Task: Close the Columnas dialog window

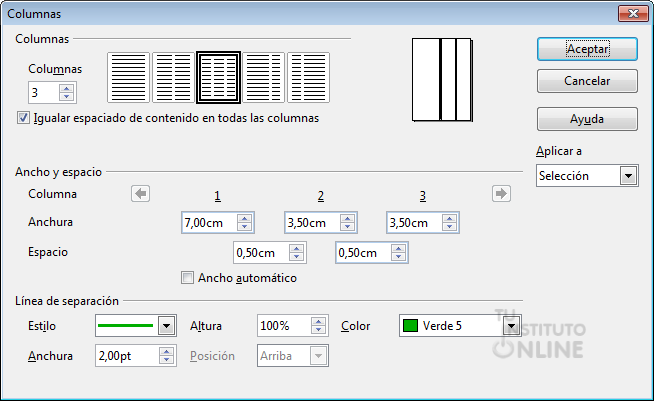Action: pos(628,14)
